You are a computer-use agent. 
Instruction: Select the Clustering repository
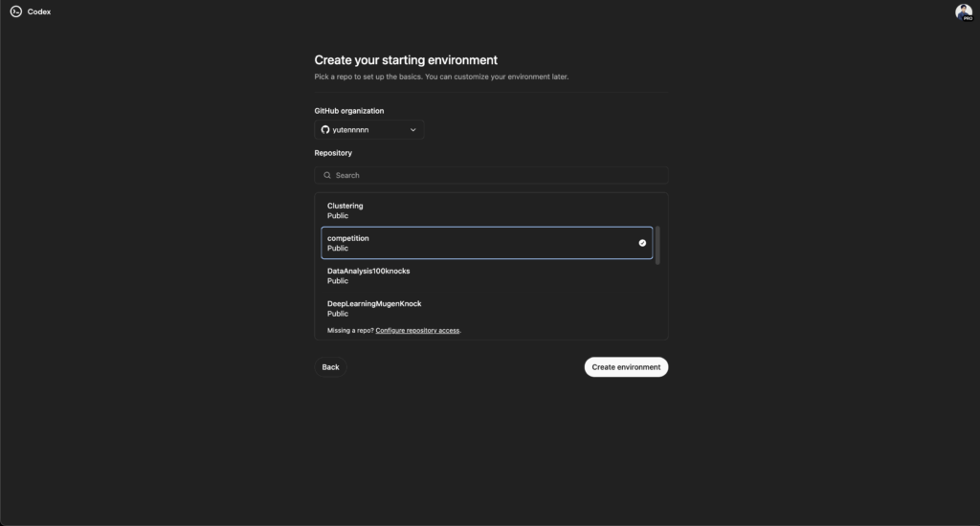coord(486,210)
